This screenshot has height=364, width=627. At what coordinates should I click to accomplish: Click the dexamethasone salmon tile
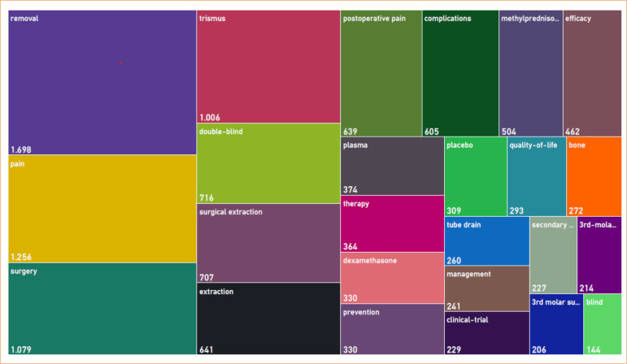[392, 278]
